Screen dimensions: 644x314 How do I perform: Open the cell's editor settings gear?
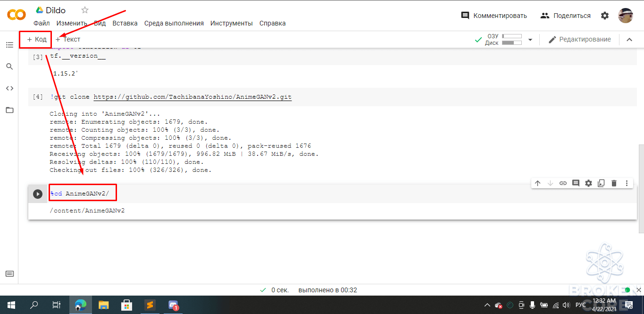[588, 183]
